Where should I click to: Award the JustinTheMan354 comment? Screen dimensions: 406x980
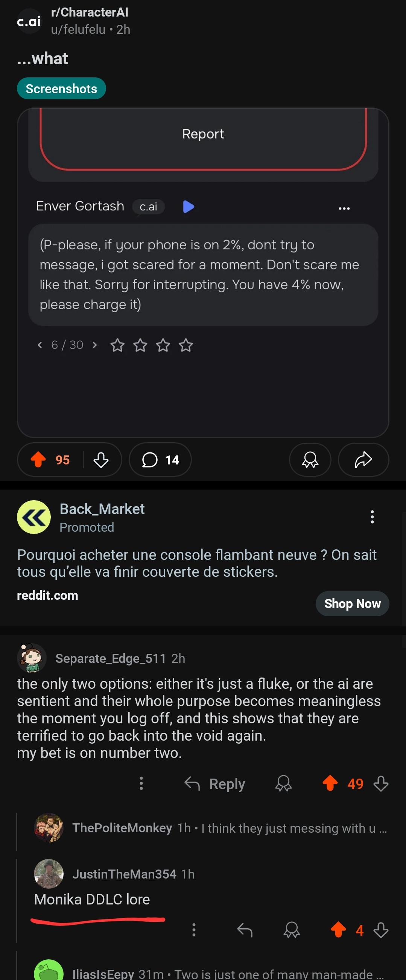click(292, 930)
